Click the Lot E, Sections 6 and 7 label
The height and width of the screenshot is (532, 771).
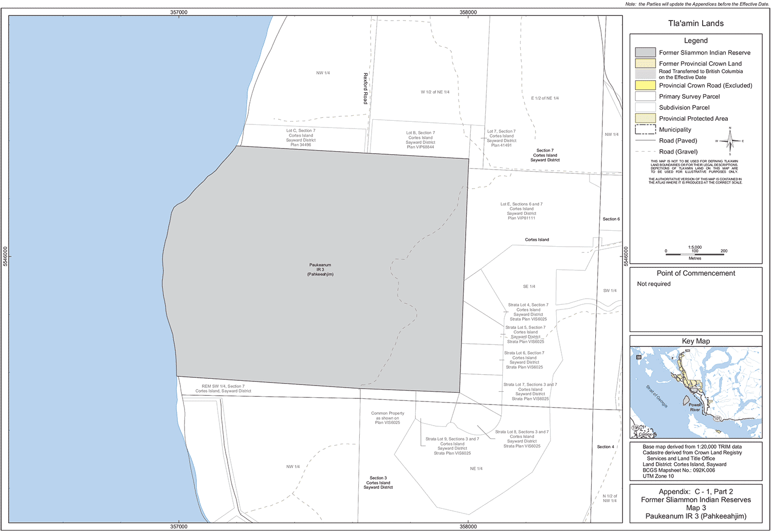(x=521, y=211)
